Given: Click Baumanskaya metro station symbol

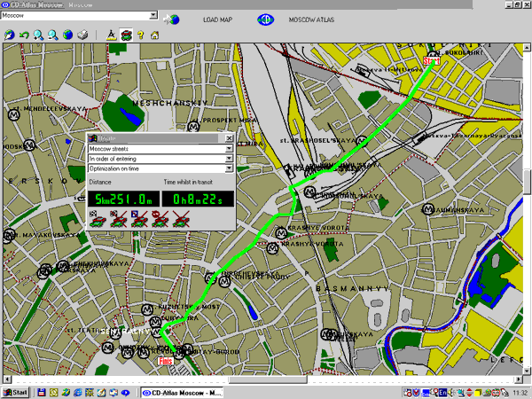Looking at the screenshot, I should (x=428, y=208).
